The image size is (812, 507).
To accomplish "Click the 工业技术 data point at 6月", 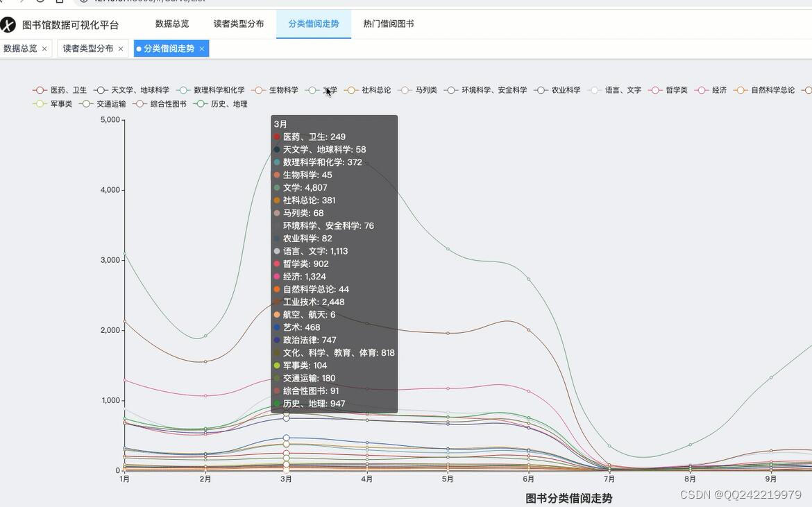I will tap(529, 329).
